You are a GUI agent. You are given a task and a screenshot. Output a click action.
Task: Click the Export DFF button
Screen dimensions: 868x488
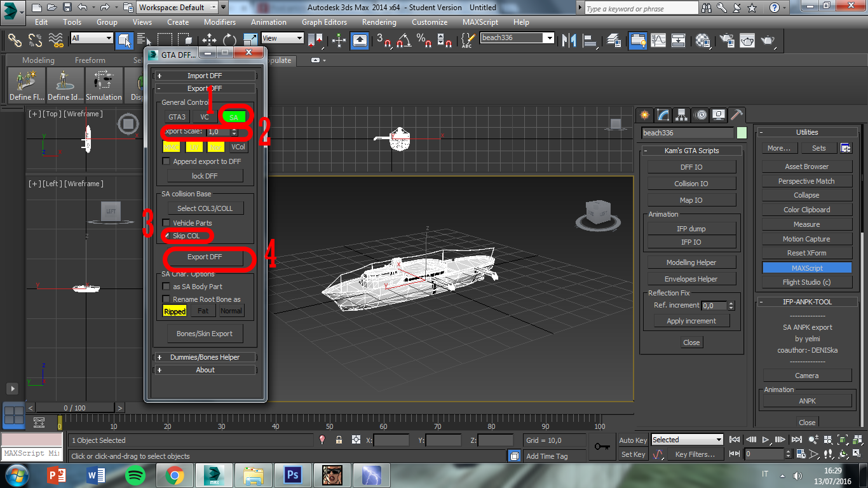205,257
